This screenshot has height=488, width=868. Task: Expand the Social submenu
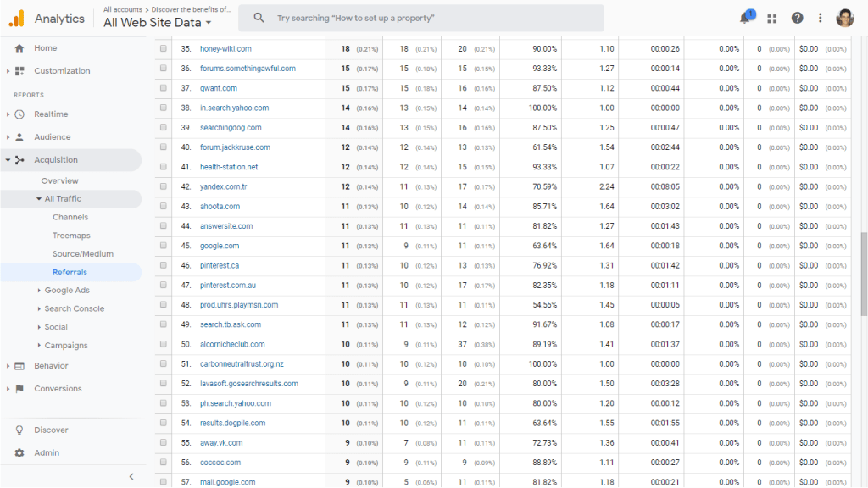pyautogui.click(x=39, y=327)
